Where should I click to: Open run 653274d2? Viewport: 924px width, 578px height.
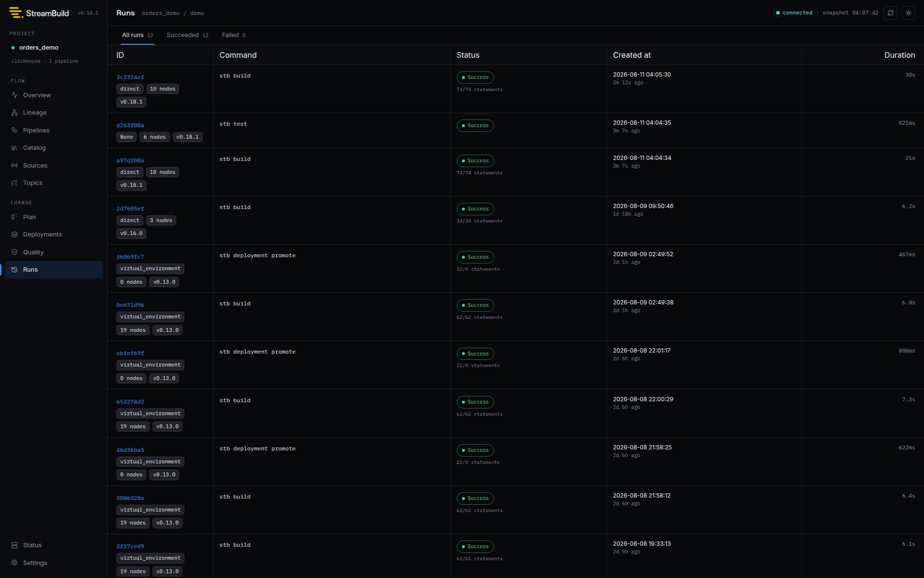130,402
